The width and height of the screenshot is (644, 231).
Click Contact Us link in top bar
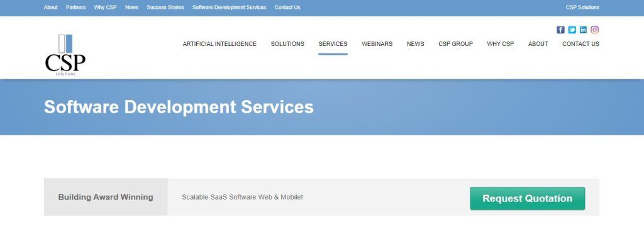point(287,8)
